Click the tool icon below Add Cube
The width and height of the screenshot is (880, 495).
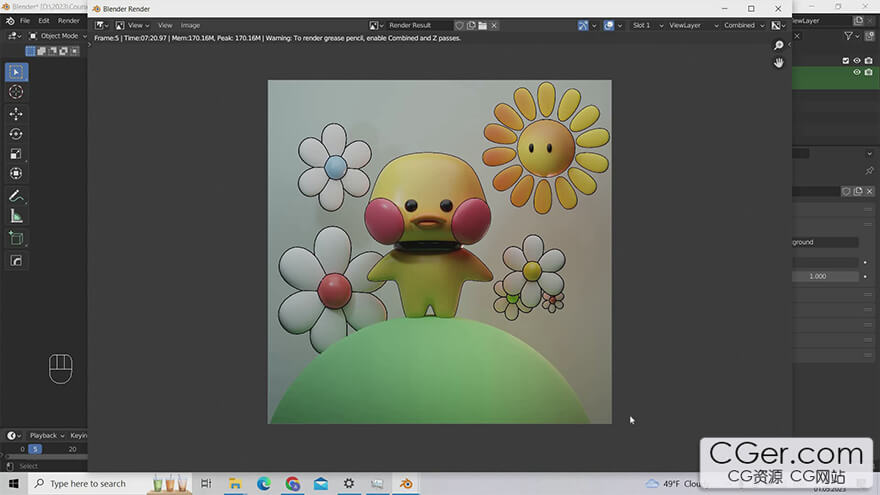click(16, 261)
